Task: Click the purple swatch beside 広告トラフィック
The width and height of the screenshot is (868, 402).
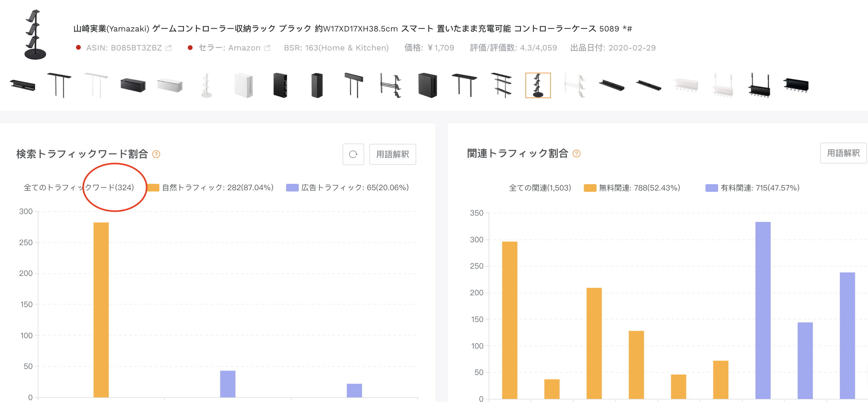Action: point(292,188)
